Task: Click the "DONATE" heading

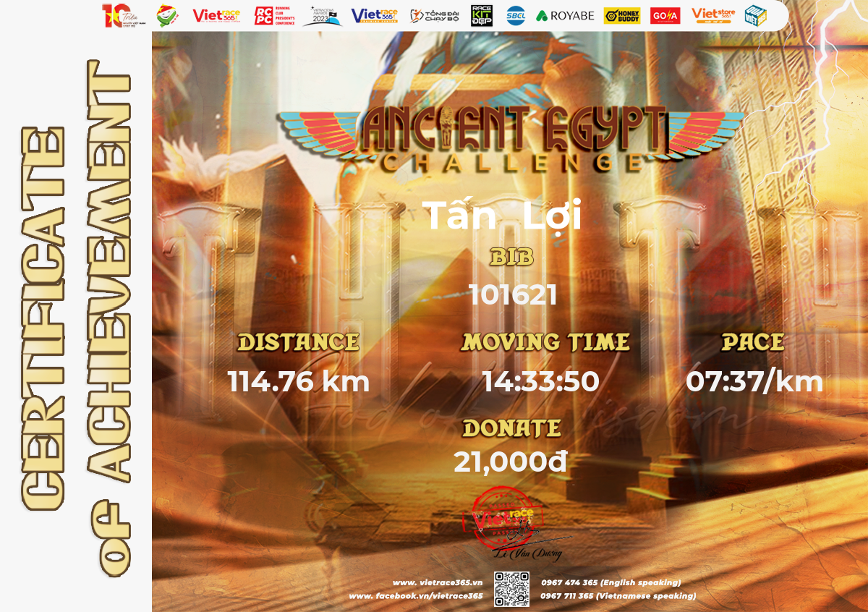Action: [512, 428]
